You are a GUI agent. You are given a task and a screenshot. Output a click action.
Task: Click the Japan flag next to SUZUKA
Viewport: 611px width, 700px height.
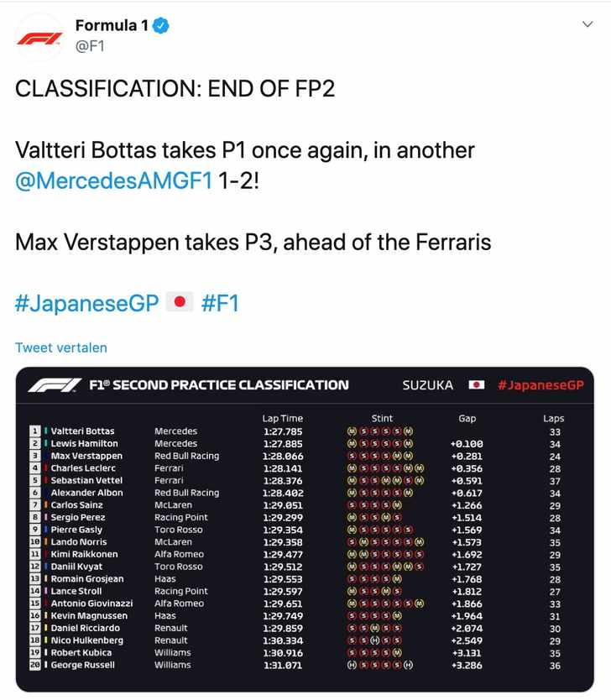[x=476, y=384]
